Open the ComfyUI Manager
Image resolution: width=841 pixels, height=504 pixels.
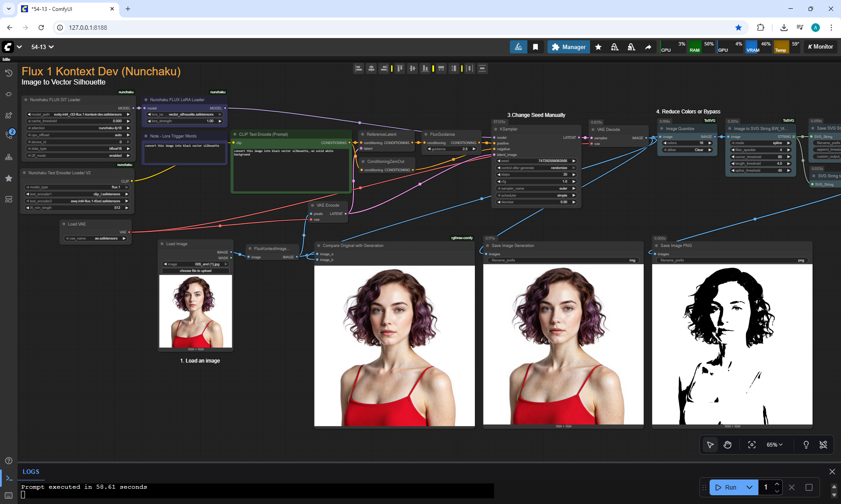tap(569, 47)
